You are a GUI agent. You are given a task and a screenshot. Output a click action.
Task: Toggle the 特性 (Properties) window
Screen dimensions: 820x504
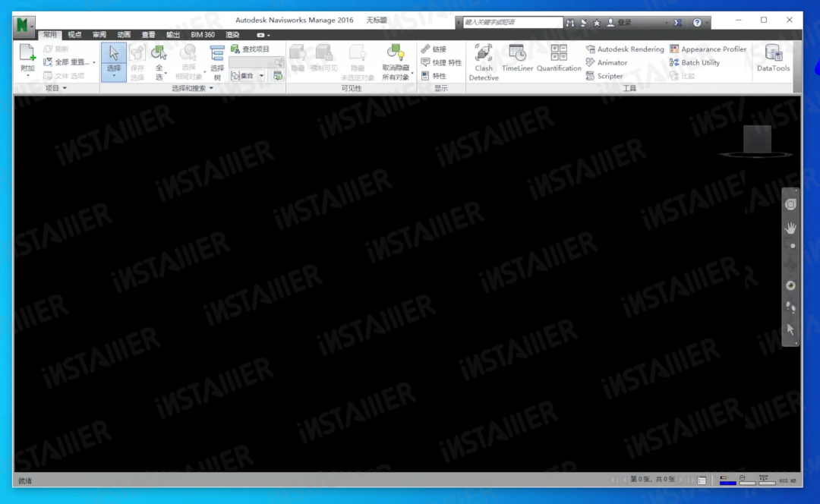[x=434, y=77]
